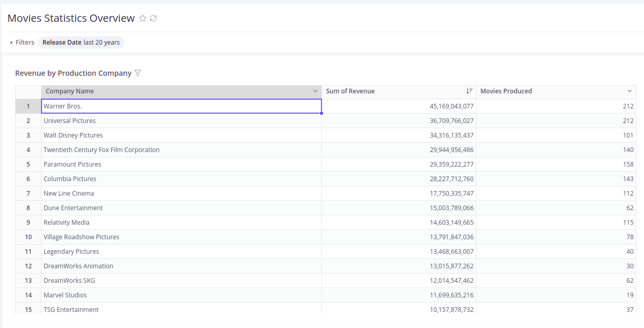644x328 pixels.
Task: Open the Company Name column dropdown
Action: [315, 91]
